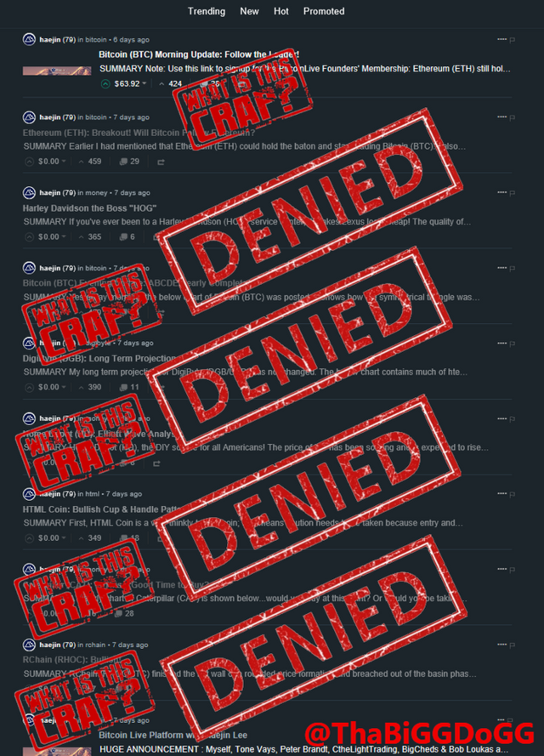Viewport: 544px width, 756px height.
Task: Upvote the Ethereum Breakout post
Action: [x=30, y=162]
